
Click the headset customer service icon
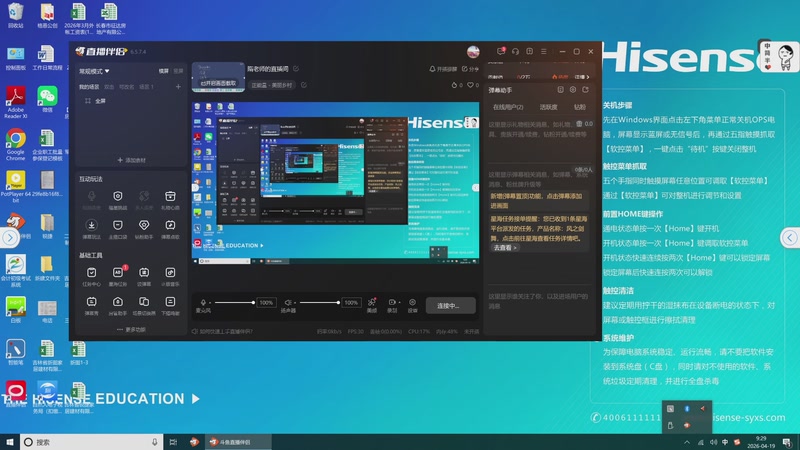(515, 52)
